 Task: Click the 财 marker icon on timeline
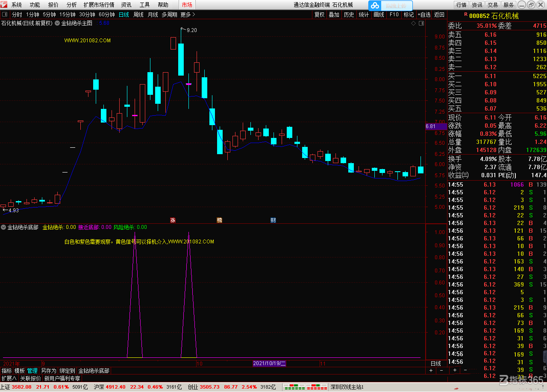[x=273, y=220]
